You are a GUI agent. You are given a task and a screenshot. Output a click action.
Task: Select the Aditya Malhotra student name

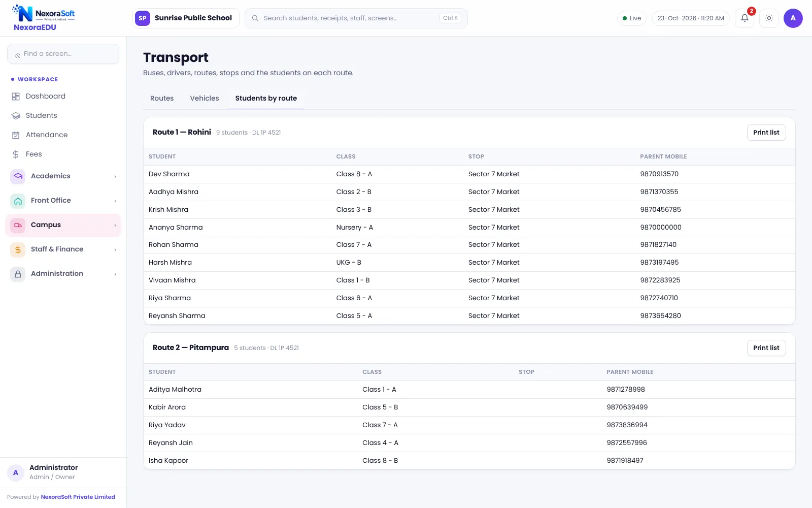pos(175,390)
